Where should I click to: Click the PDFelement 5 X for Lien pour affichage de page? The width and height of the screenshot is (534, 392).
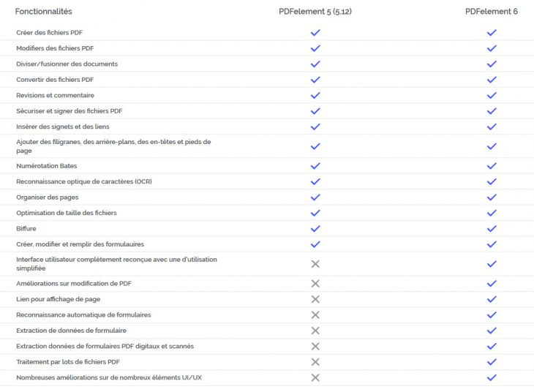pyautogui.click(x=315, y=299)
